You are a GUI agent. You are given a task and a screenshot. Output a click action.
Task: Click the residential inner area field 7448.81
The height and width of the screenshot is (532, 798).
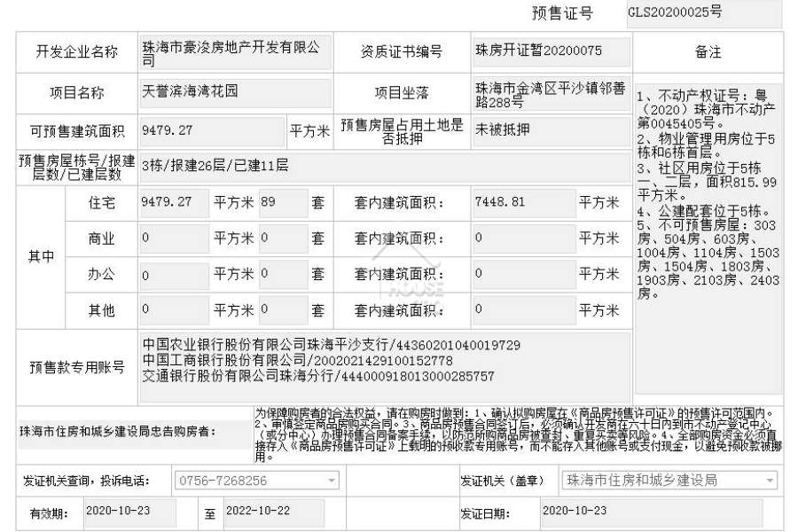pyautogui.click(x=524, y=203)
